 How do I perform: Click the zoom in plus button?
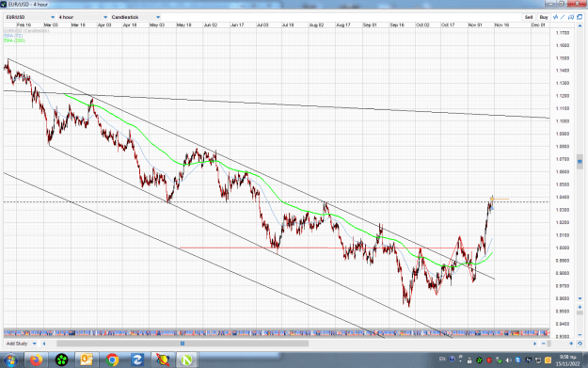point(571,344)
